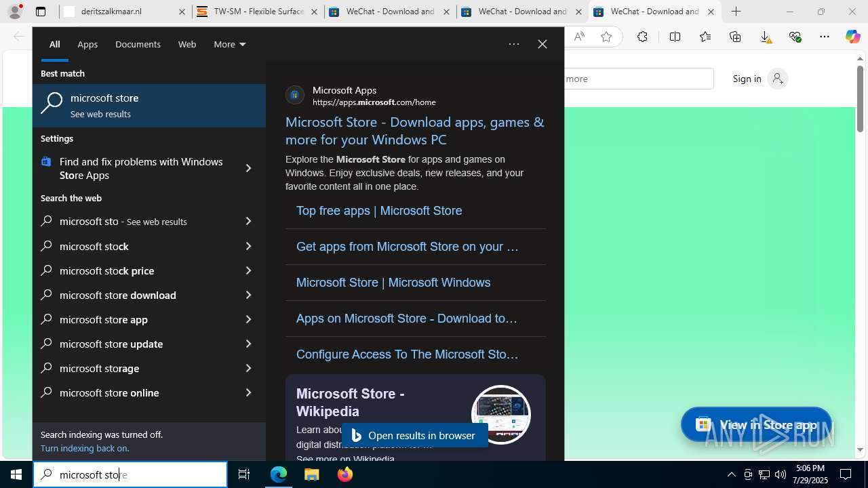Click the Windows Start button
The height and width of the screenshot is (488, 868).
coord(16,474)
